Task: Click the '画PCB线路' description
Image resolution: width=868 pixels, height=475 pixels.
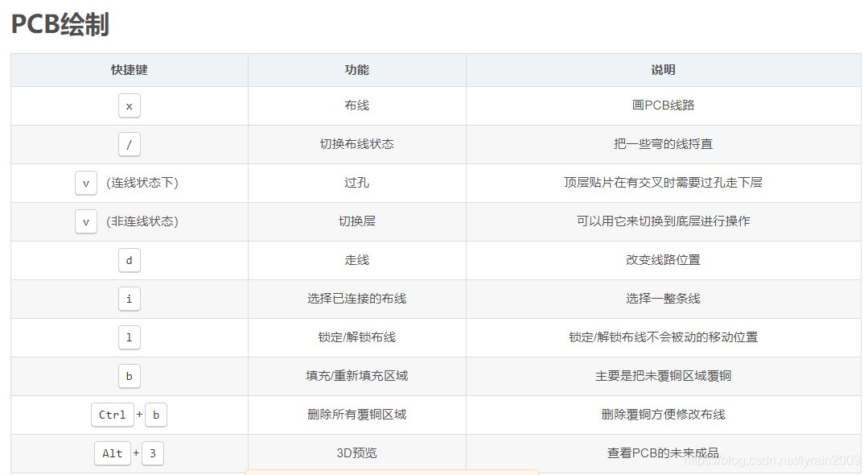Action: (x=663, y=105)
